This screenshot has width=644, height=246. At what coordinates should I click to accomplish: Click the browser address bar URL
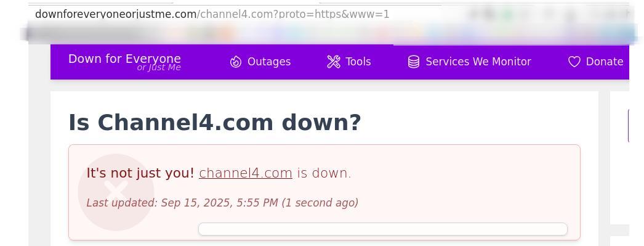212,14
